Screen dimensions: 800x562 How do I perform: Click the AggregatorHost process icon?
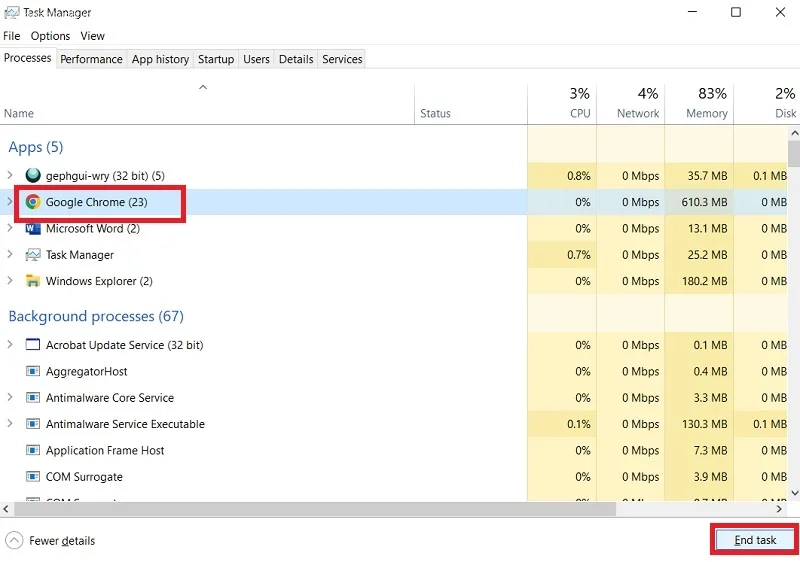[33, 371]
